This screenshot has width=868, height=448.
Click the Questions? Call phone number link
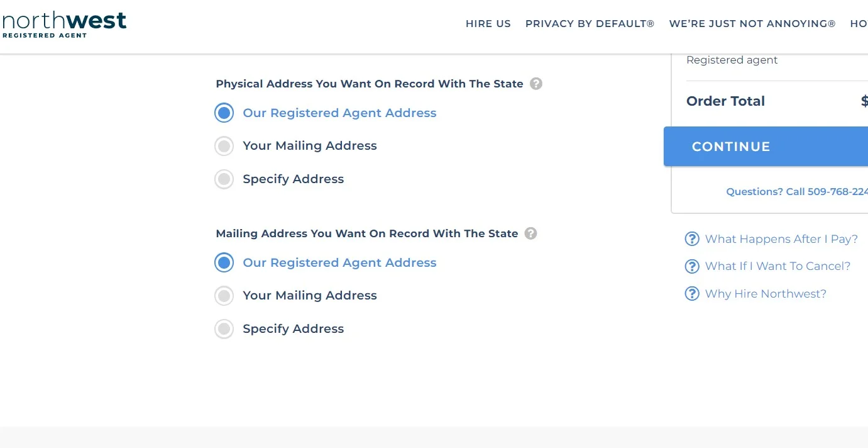(796, 192)
